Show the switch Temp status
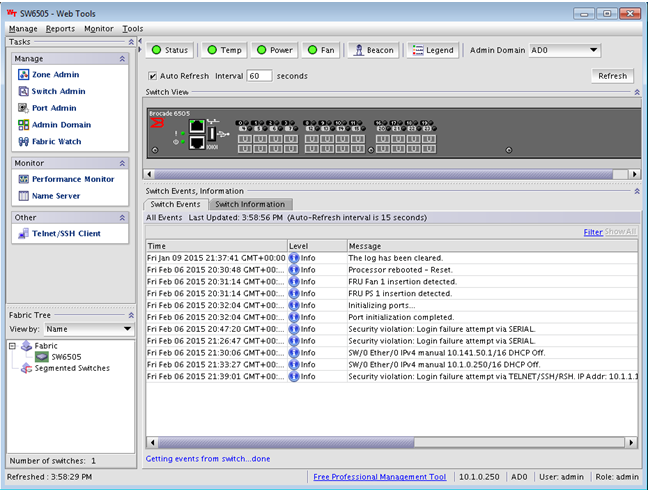649x490 pixels. tap(224, 50)
